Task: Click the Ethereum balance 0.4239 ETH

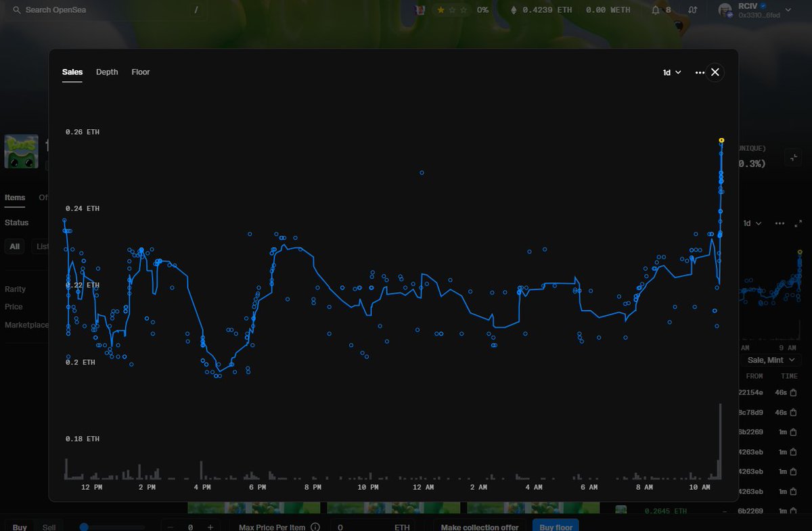Action: point(541,10)
